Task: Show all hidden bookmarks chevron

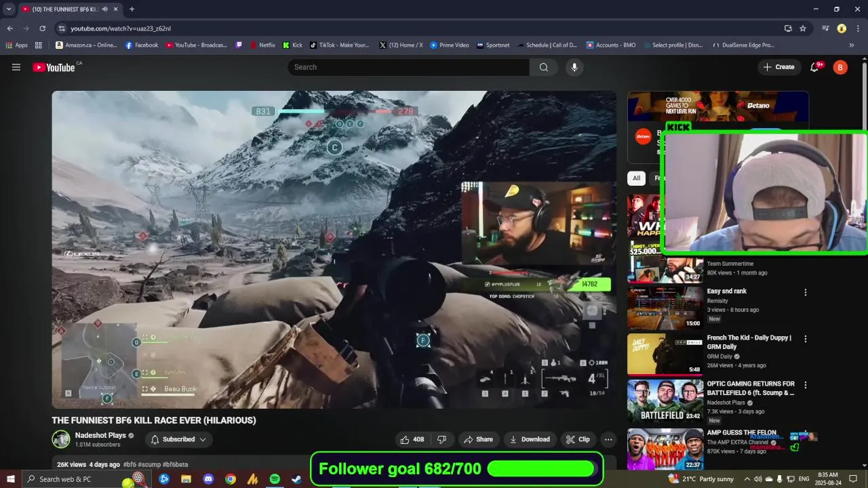Action: click(x=852, y=45)
